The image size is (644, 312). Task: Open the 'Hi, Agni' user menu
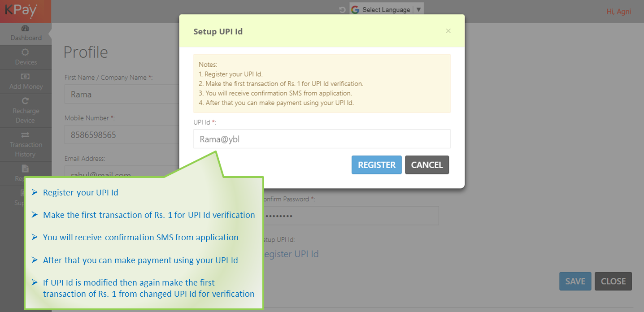coord(618,12)
